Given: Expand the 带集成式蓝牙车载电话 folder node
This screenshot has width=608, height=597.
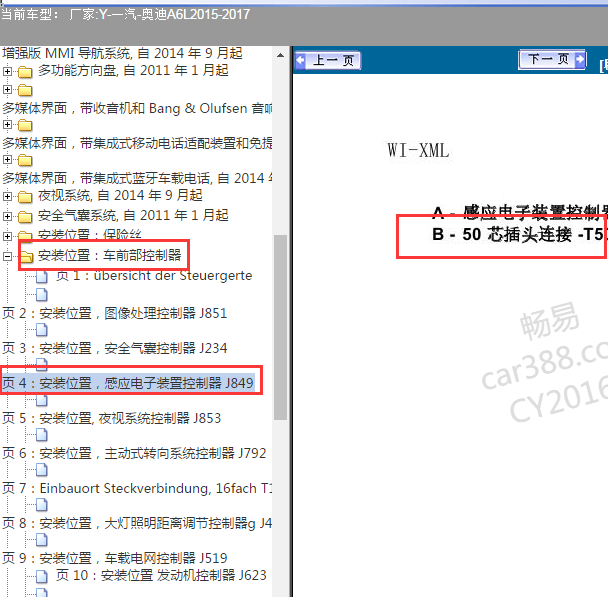Looking at the screenshot, I should 7,159.
